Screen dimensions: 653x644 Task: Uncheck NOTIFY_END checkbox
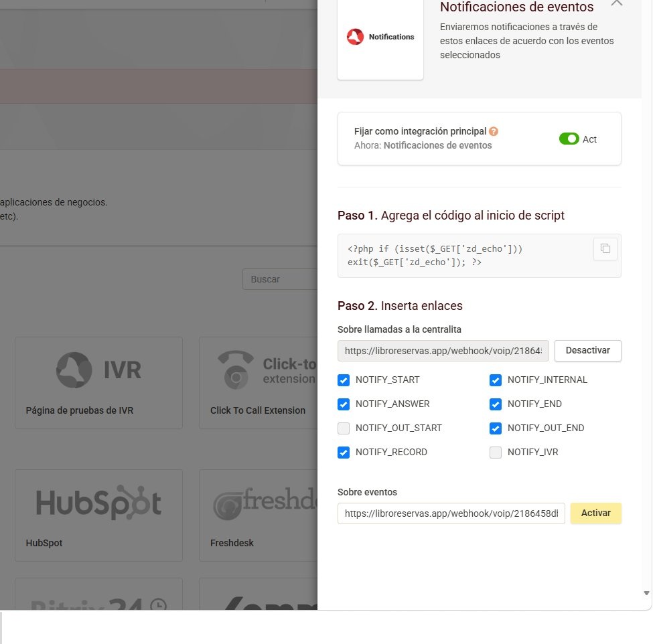[x=496, y=404]
